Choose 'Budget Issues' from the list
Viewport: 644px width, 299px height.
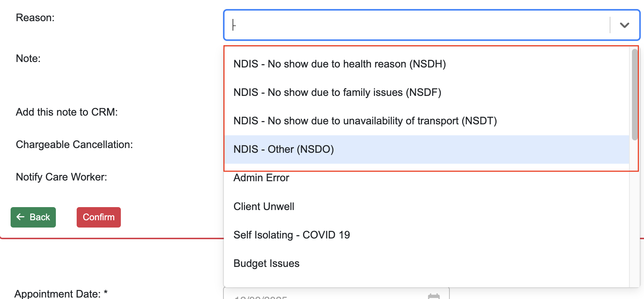(x=267, y=264)
